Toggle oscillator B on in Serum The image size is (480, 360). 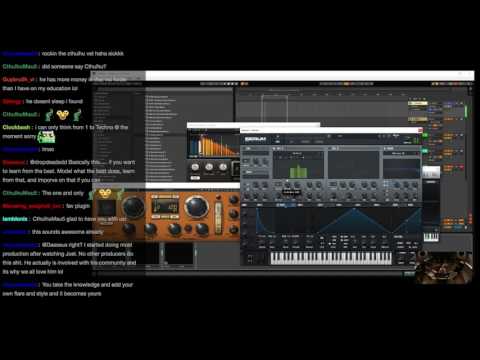point(330,148)
